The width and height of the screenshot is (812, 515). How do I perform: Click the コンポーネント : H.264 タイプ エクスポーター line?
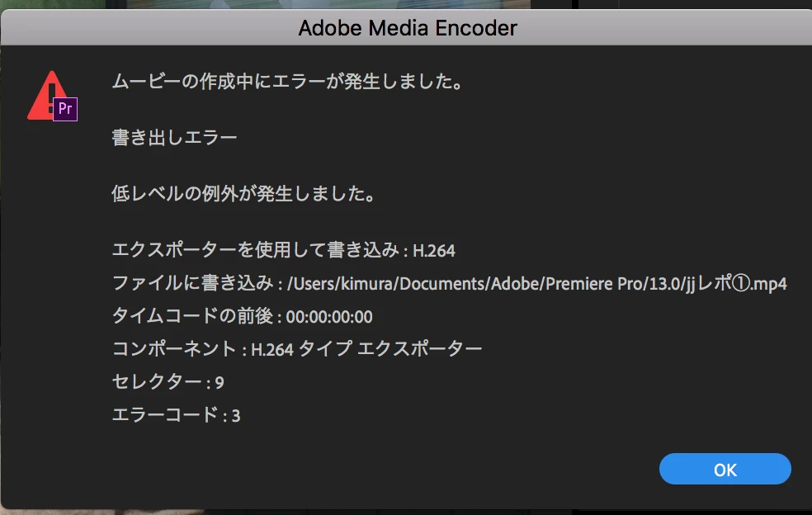297,348
